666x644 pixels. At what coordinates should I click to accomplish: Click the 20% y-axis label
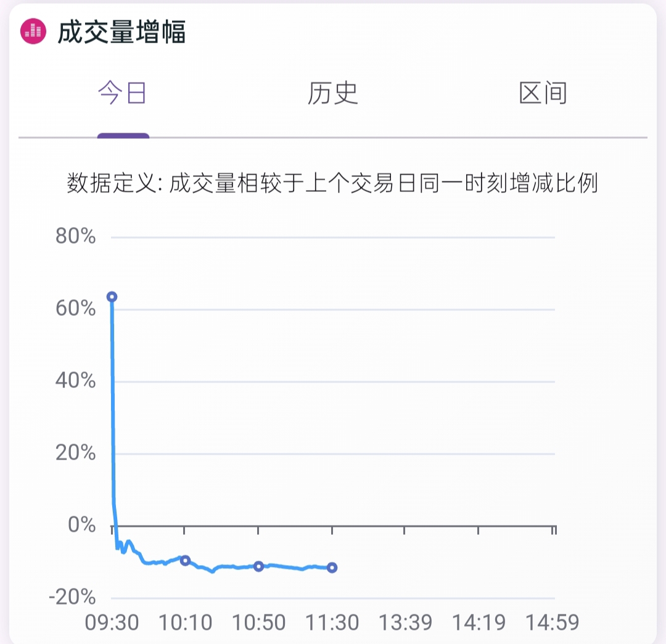pyautogui.click(x=76, y=452)
